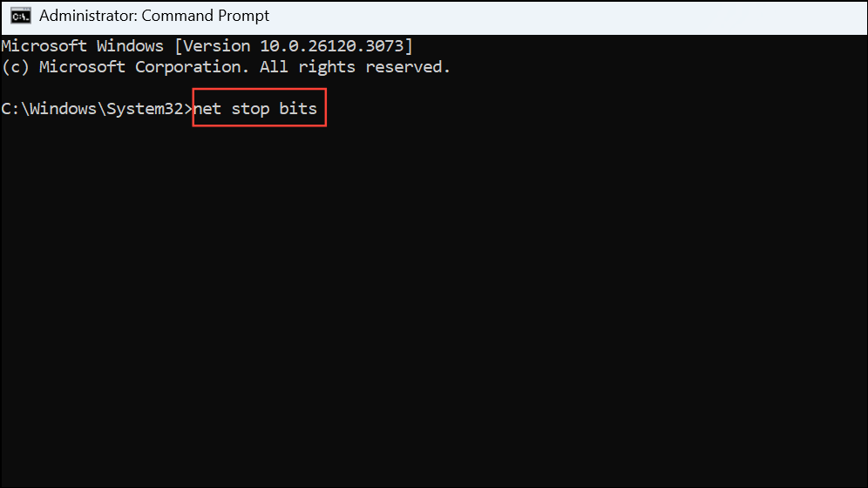Click 'Microsoft Windows' in the first line
This screenshot has width=868, height=488.
(83, 46)
